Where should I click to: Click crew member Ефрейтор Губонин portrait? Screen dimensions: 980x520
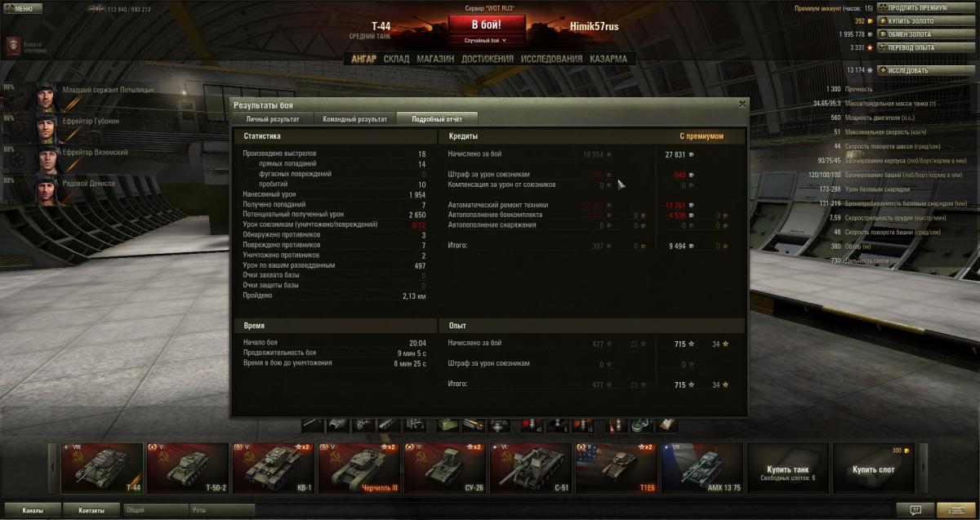point(45,127)
